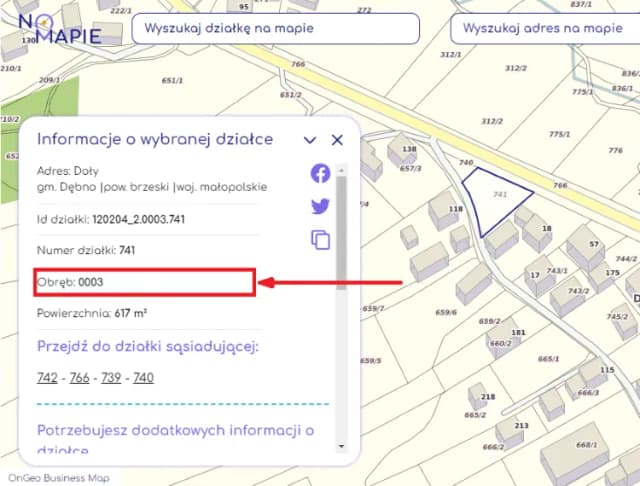Go to neighboring parcel 742
Image resolution: width=640 pixels, height=486 pixels.
coord(46,377)
